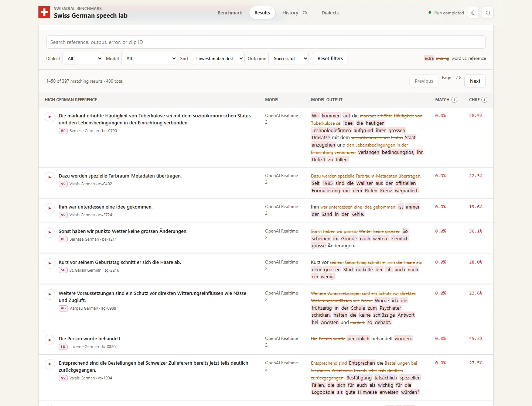Click the Previous page button
Viewport: 532px width, 406px height.
pyautogui.click(x=424, y=81)
